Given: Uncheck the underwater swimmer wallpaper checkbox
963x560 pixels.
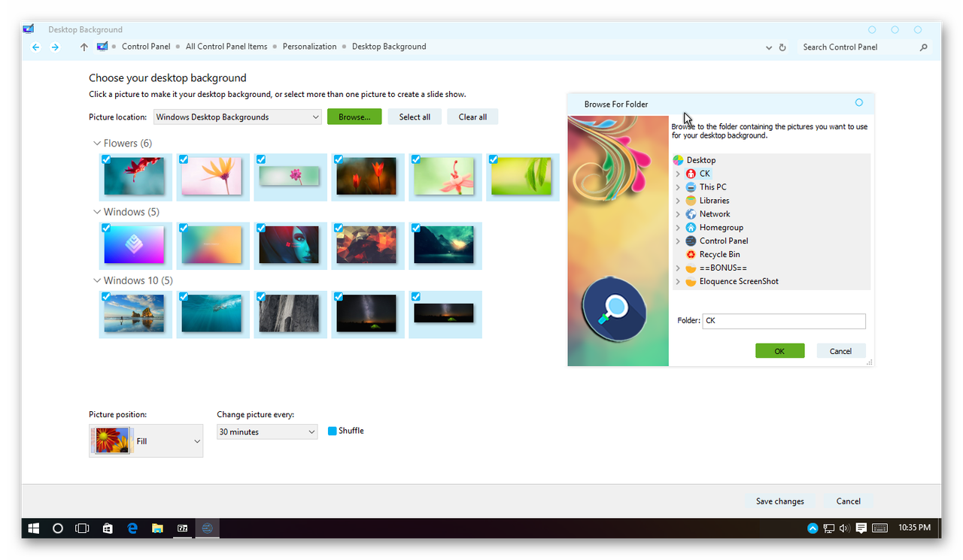Looking at the screenshot, I should 184,296.
